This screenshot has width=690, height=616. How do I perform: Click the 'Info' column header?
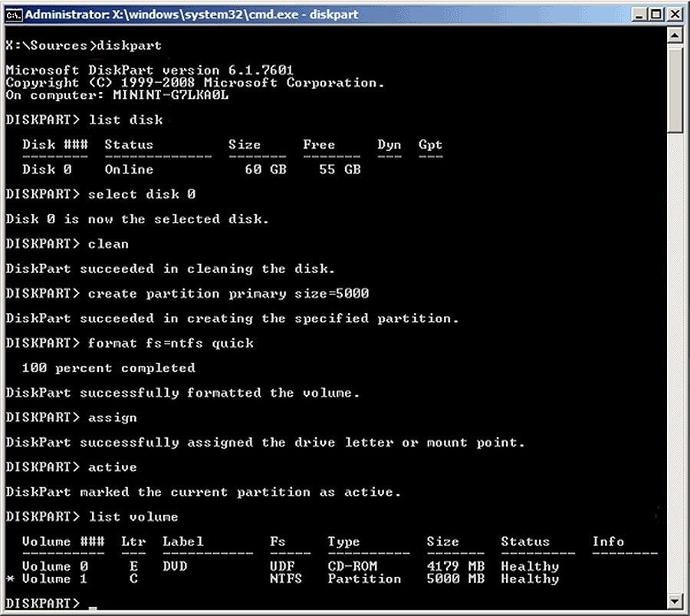click(608, 541)
